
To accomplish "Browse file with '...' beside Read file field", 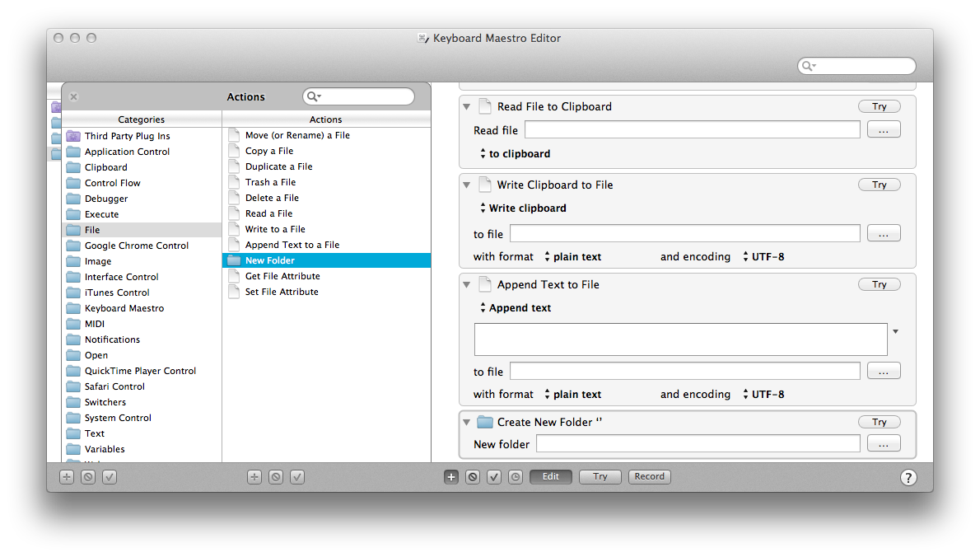I will [x=883, y=130].
